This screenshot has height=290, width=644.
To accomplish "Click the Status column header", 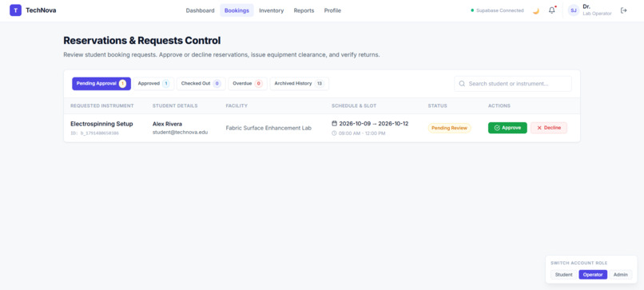I will (x=437, y=105).
